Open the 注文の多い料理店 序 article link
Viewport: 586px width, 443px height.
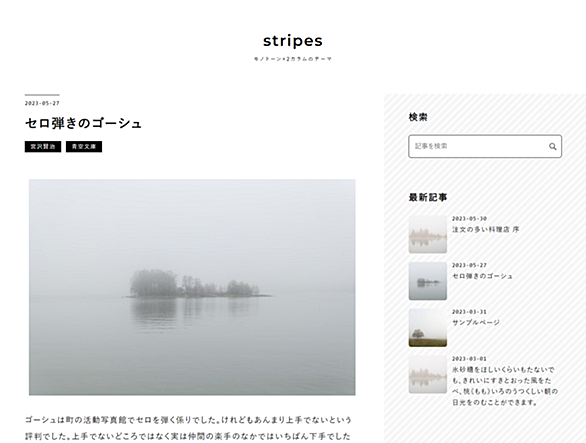click(485, 230)
